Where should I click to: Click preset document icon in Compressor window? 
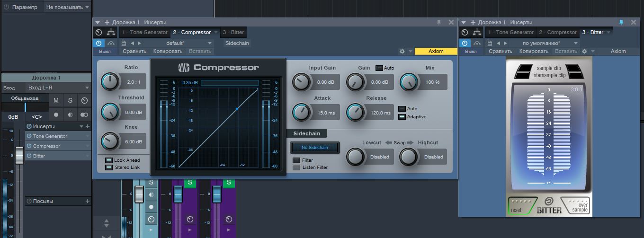(x=124, y=43)
